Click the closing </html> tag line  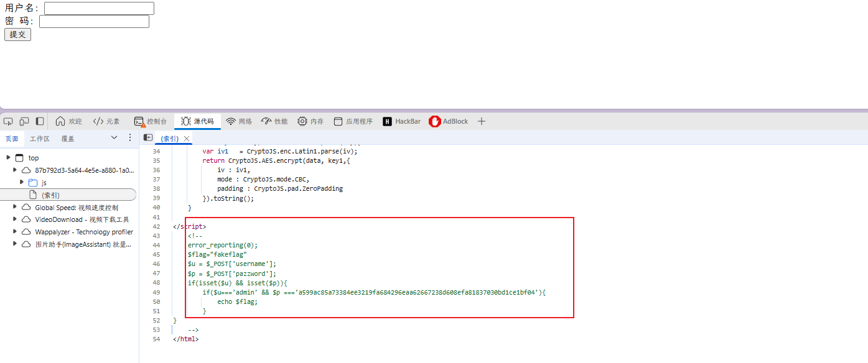pyautogui.click(x=185, y=339)
